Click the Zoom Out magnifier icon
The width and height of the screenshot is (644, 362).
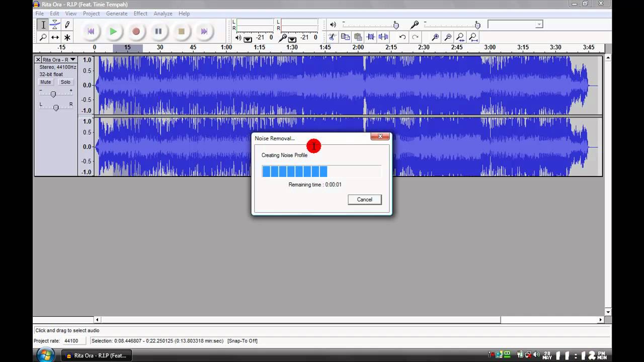[x=448, y=37]
